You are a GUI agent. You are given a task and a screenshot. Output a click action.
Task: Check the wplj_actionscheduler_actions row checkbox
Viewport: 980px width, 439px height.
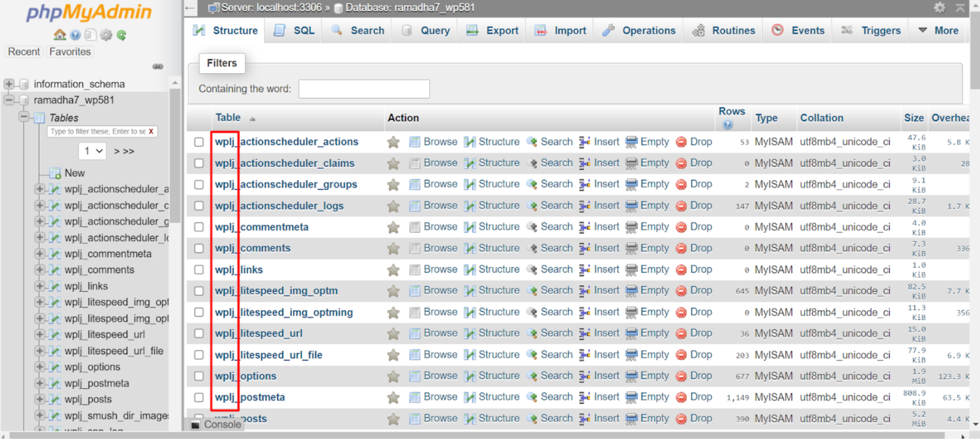point(199,142)
